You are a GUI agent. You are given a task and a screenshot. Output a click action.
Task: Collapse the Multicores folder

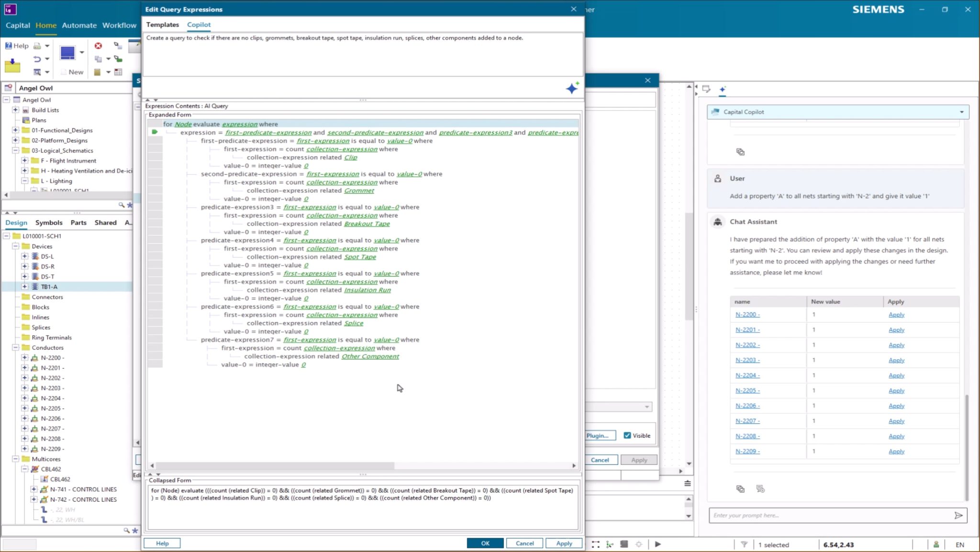(x=15, y=459)
